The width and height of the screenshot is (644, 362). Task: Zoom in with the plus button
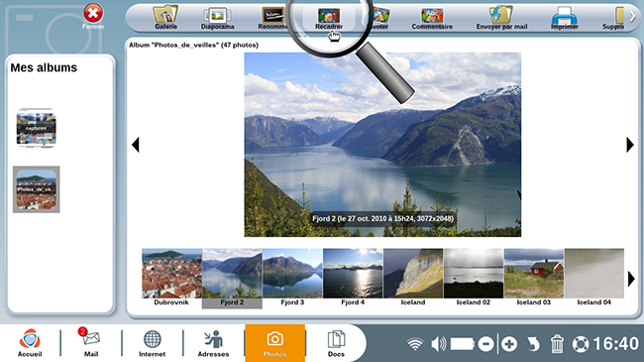tap(509, 344)
